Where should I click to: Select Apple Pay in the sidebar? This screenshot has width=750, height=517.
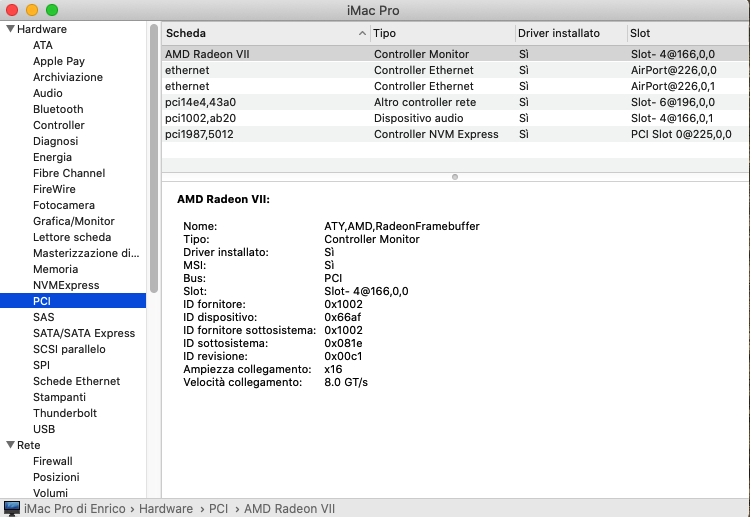click(59, 61)
